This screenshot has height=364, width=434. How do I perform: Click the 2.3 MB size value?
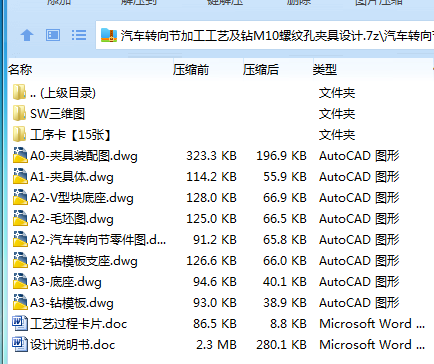[x=216, y=345]
